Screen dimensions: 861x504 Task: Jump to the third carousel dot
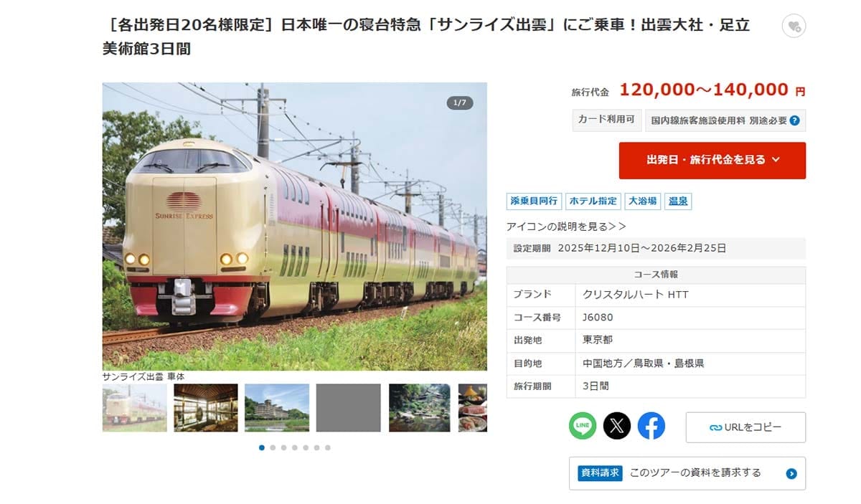tap(284, 447)
